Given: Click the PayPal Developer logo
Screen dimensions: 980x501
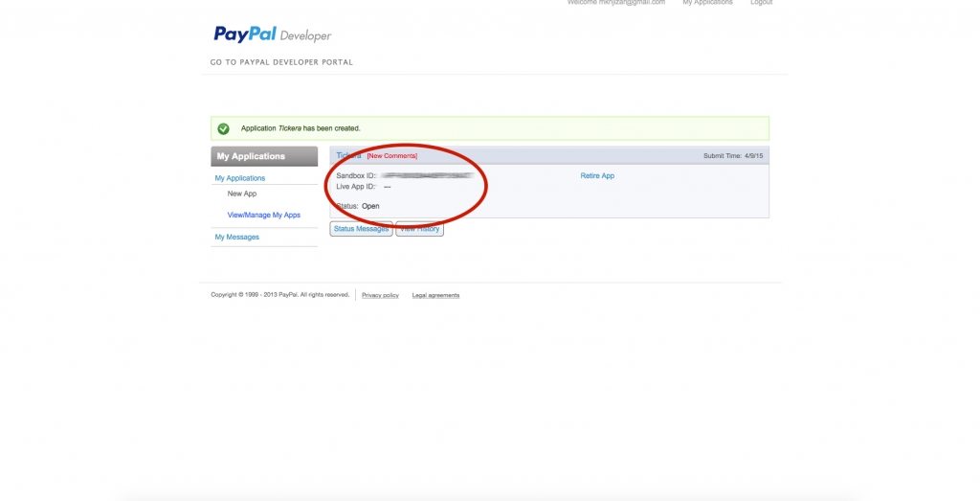Looking at the screenshot, I should click(x=273, y=34).
